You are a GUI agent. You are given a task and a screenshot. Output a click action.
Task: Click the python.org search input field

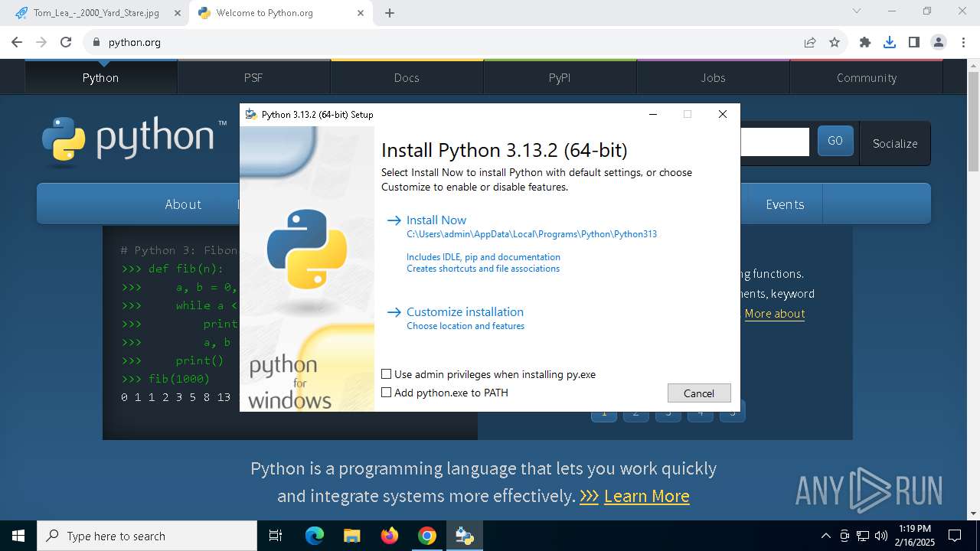(773, 142)
